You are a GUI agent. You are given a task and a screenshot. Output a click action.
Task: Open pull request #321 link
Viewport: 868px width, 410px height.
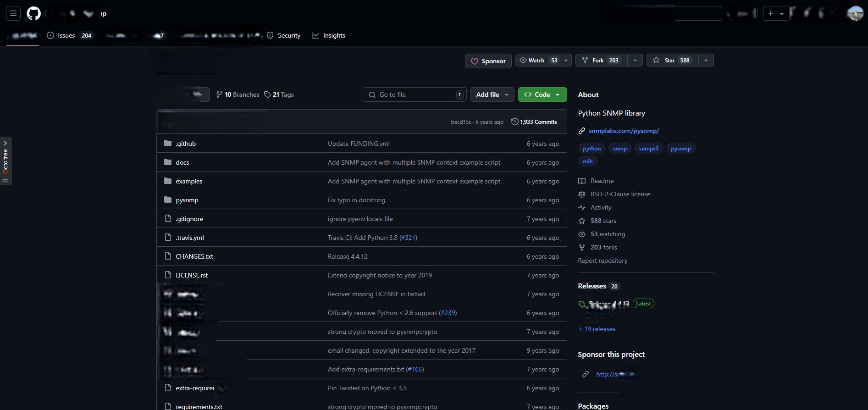tap(408, 238)
